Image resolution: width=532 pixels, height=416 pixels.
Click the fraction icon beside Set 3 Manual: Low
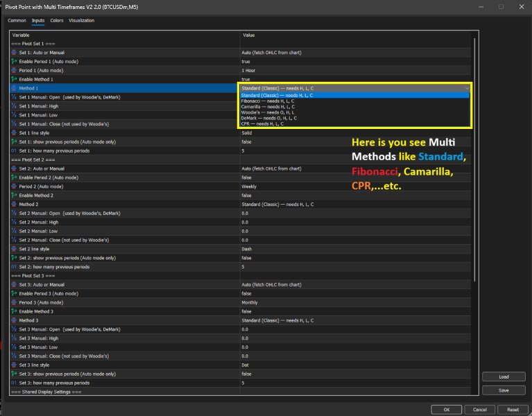14,347
